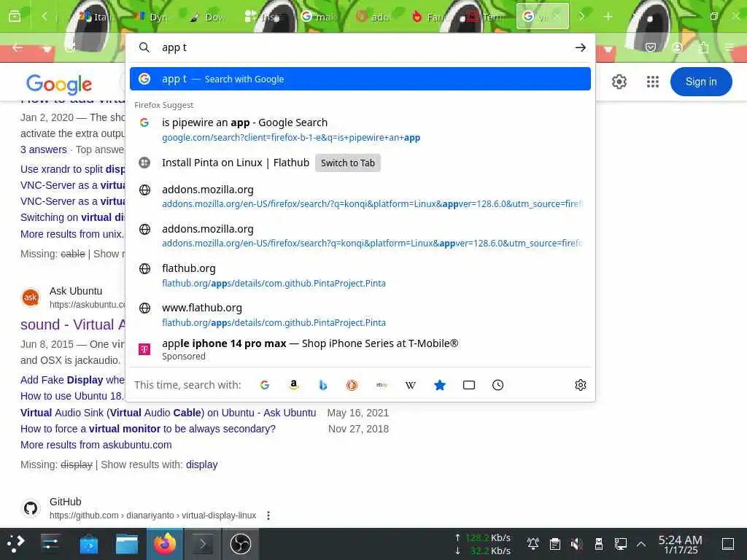Go back with browser back arrow

(18, 47)
